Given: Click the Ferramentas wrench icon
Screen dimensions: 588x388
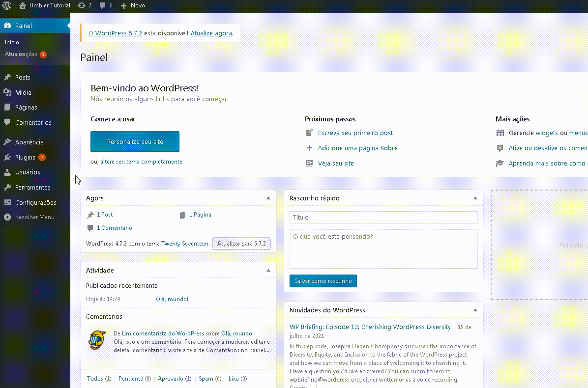Looking at the screenshot, I should pos(7,187).
